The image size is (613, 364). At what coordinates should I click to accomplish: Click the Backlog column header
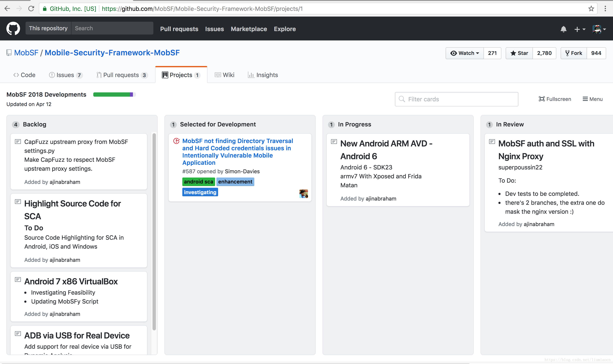(x=35, y=124)
